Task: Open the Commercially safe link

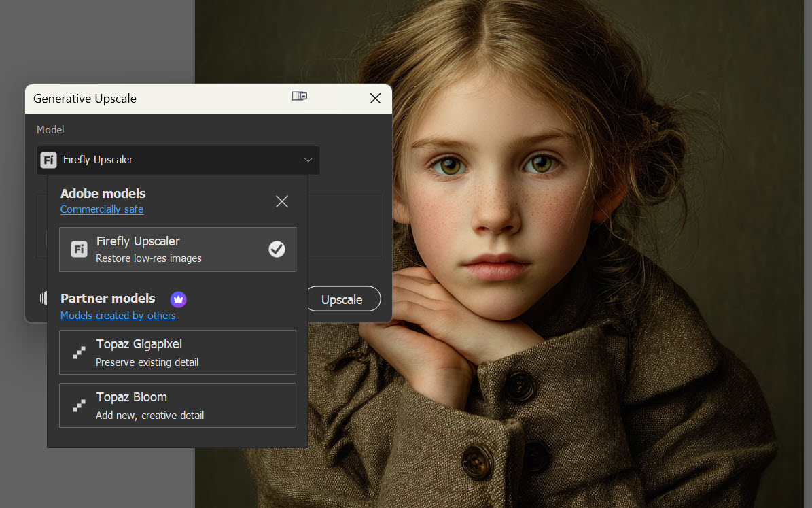Action: [x=102, y=209]
